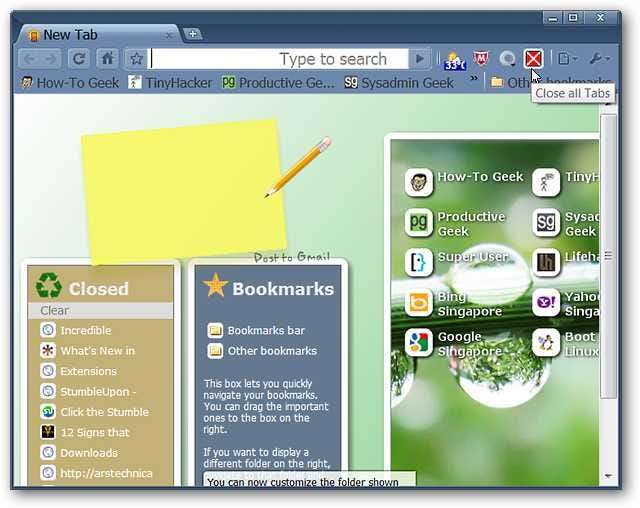Reopen the What's New in closed page
The height and width of the screenshot is (508, 640).
pos(87,350)
